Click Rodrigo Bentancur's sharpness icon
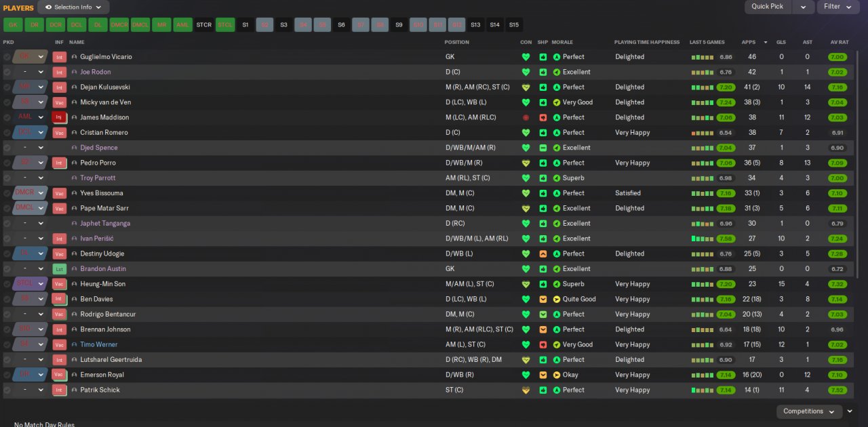868x427 pixels. pos(543,314)
